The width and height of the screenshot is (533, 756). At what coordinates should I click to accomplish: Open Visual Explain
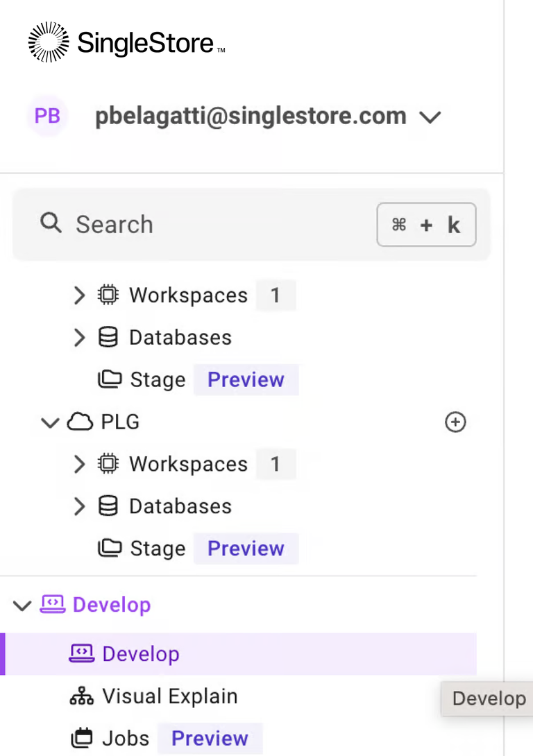pos(169,696)
